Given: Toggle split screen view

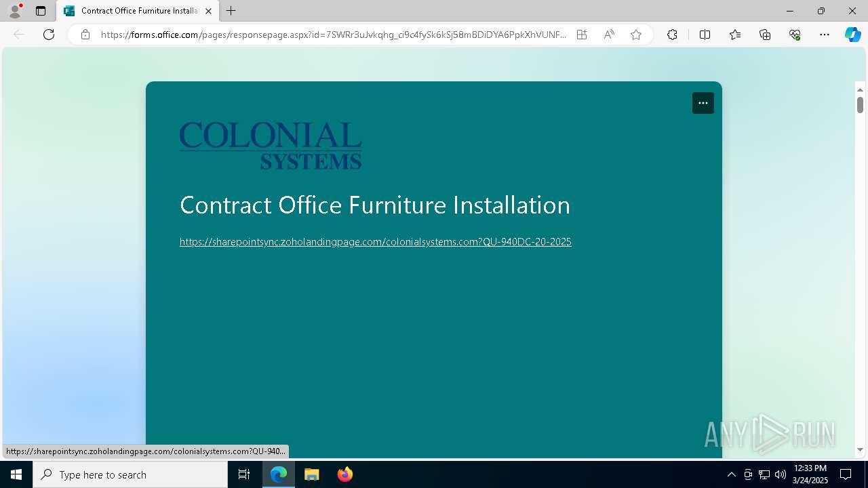Looking at the screenshot, I should [705, 35].
